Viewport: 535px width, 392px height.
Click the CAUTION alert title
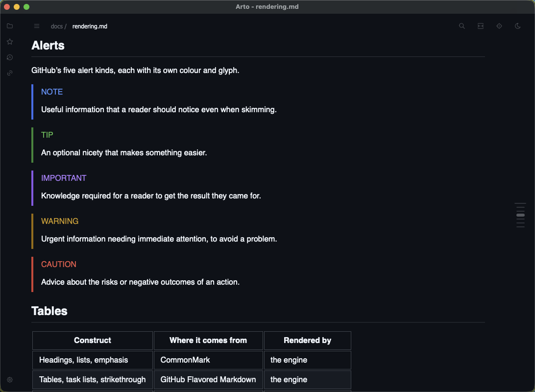[59, 265]
